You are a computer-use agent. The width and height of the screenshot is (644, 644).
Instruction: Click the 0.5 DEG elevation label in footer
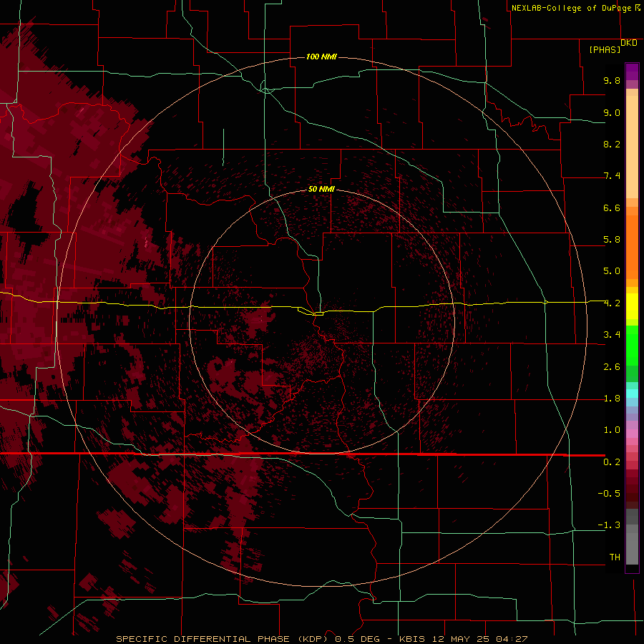(357, 639)
